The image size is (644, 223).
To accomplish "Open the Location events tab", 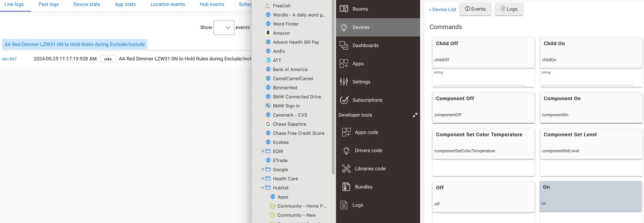I will [x=168, y=4].
